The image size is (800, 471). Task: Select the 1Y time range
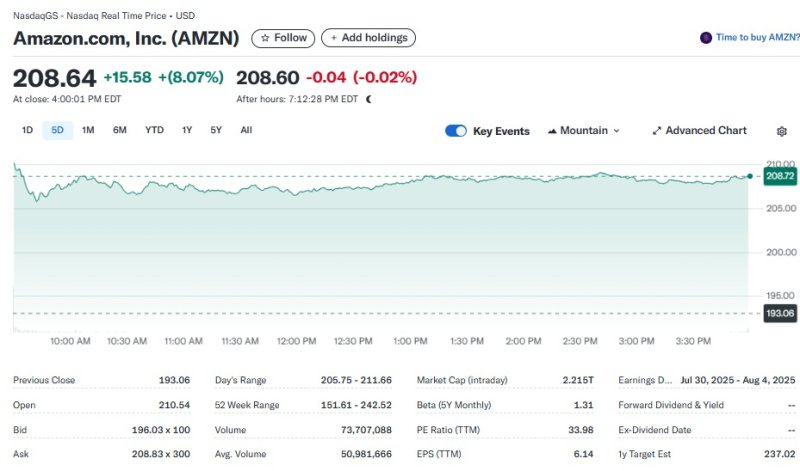(x=187, y=130)
